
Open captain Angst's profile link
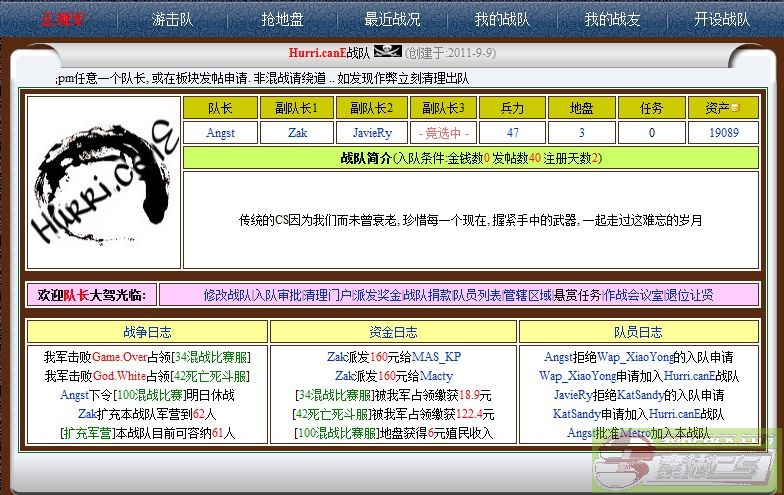pyautogui.click(x=220, y=133)
